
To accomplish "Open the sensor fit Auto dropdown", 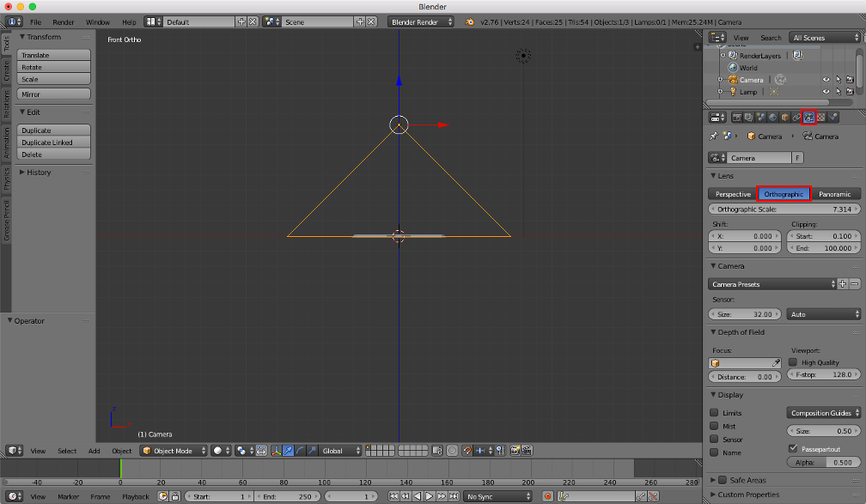I will [823, 314].
